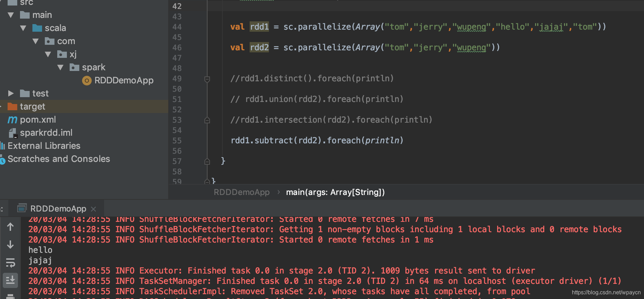The width and height of the screenshot is (644, 299).
Task: Click the Scratches and Consoles icon
Action: point(2,160)
